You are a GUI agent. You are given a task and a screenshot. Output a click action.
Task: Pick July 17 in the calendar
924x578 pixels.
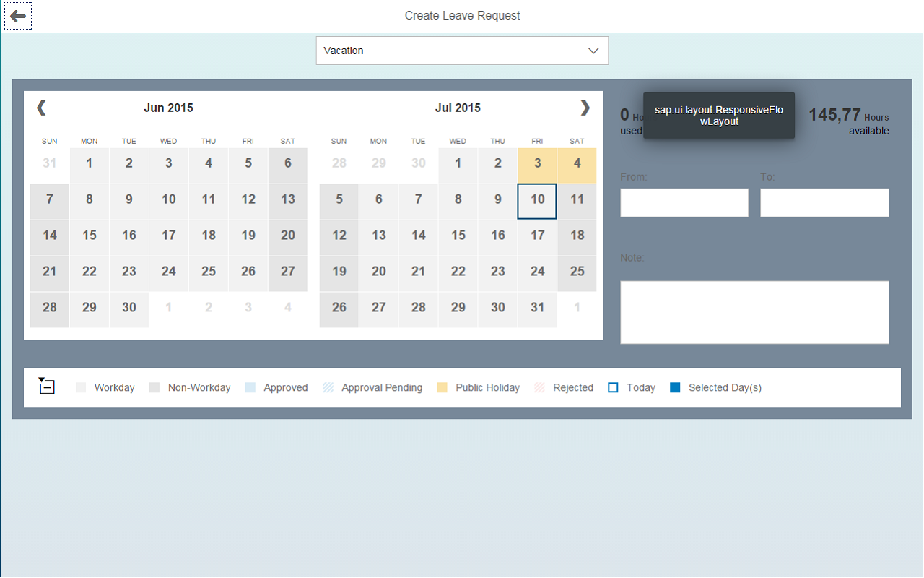coord(537,237)
